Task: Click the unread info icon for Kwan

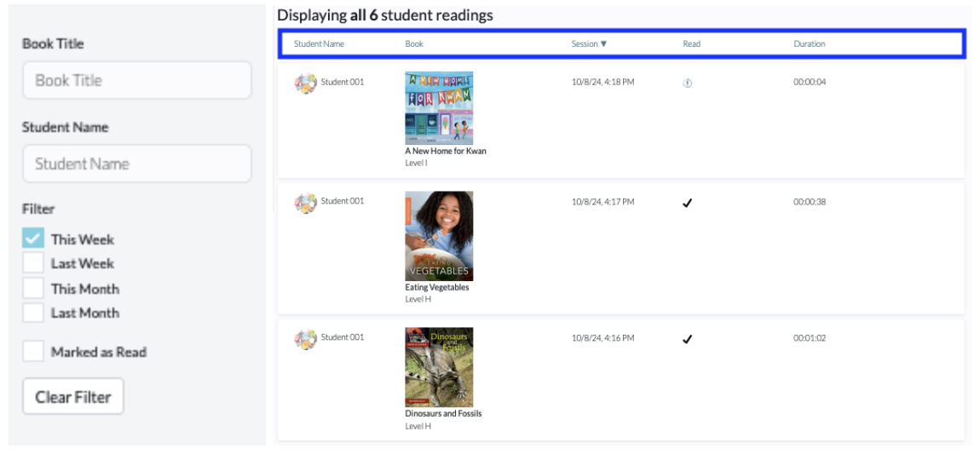Action: [687, 83]
